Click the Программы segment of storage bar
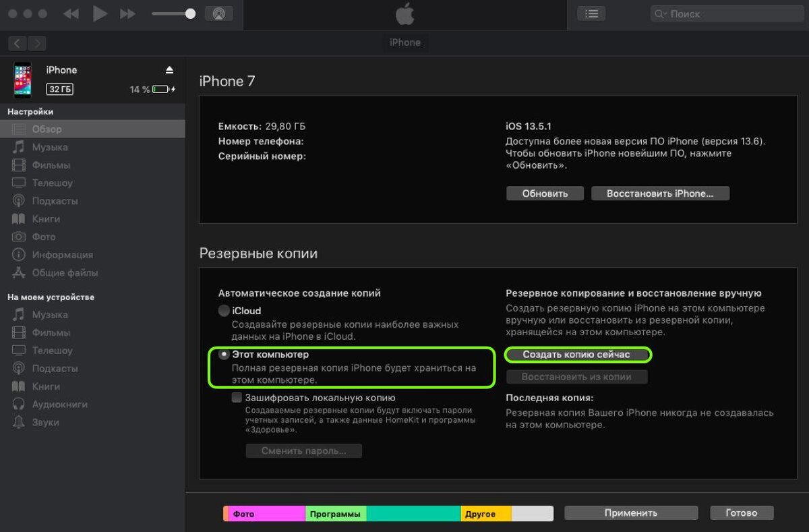Screen dimensions: 809x532 336,514
